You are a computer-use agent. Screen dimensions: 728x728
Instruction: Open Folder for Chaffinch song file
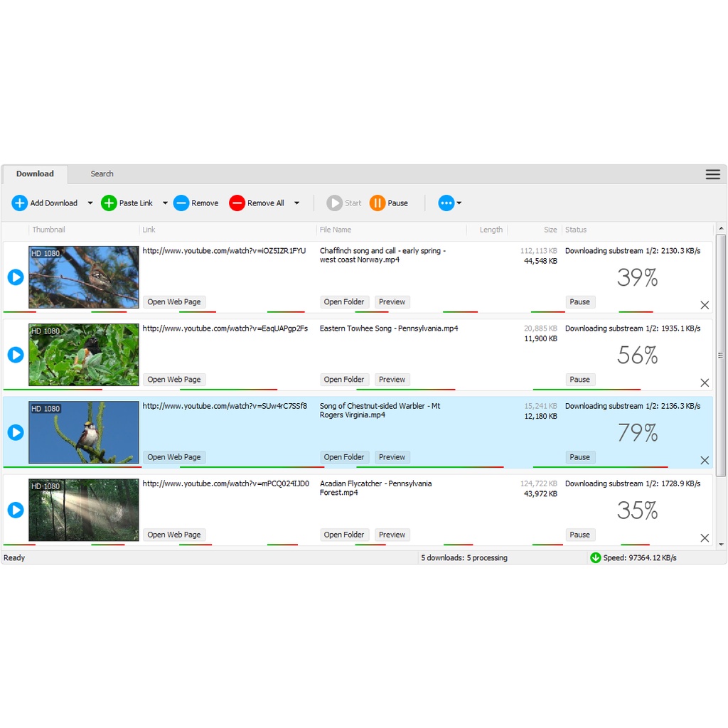[344, 301]
